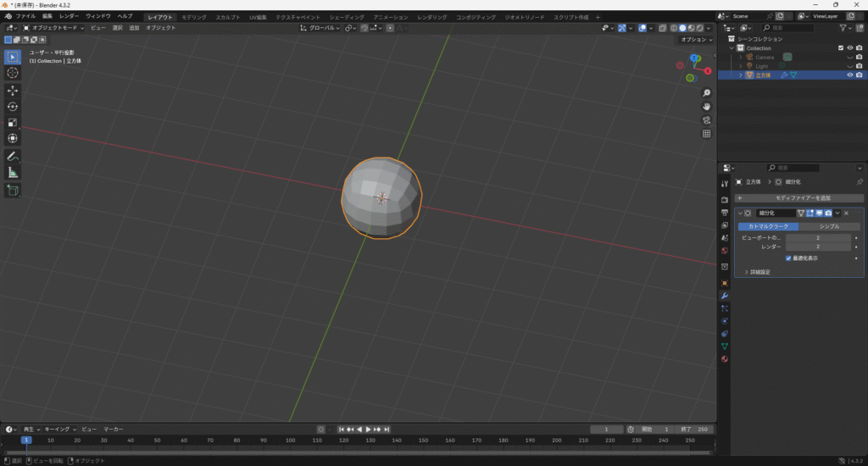Open the Object properties tab
Screen dimensions: 868x466
coord(724,283)
